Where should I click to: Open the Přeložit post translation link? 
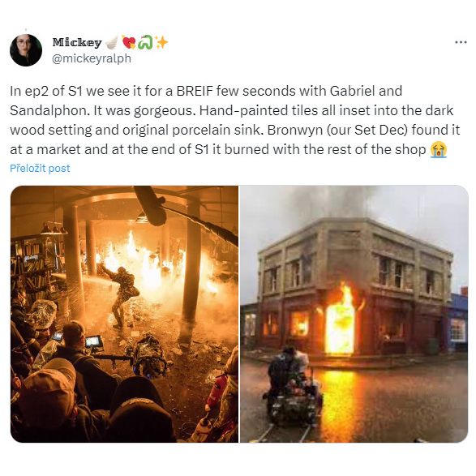[x=40, y=168]
